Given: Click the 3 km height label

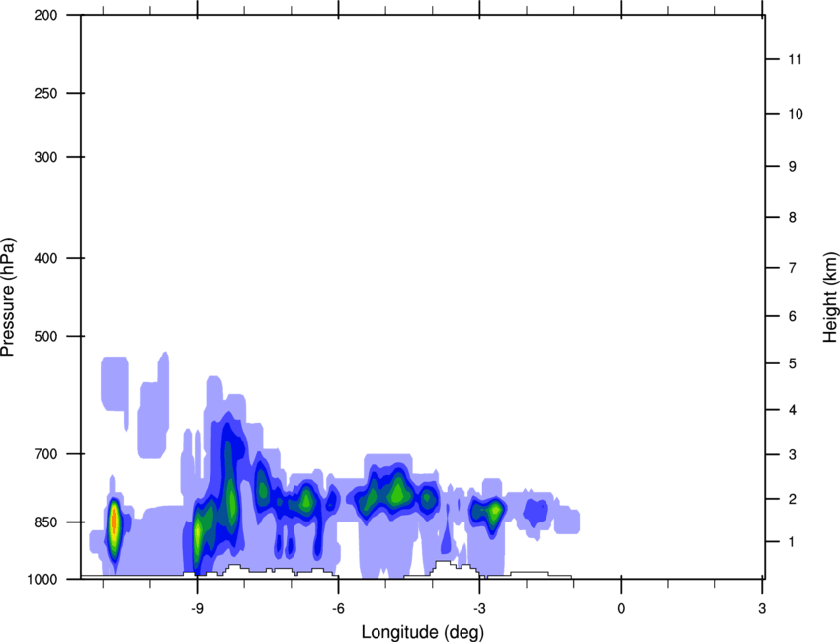Looking at the screenshot, I should [793, 455].
